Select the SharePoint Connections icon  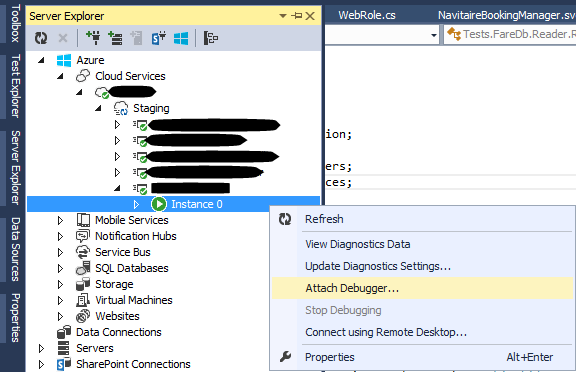[x=64, y=364]
